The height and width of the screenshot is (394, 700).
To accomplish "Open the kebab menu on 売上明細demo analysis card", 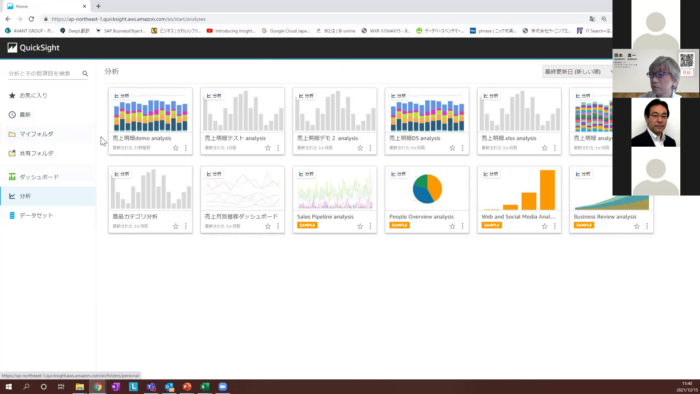I will click(x=186, y=148).
